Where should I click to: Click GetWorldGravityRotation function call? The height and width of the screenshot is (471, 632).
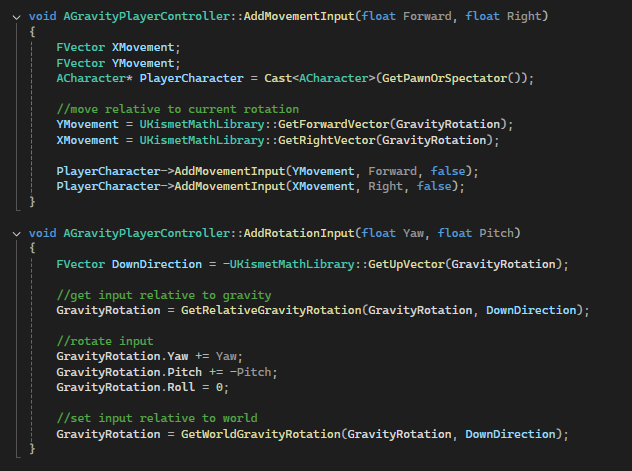click(x=261, y=434)
